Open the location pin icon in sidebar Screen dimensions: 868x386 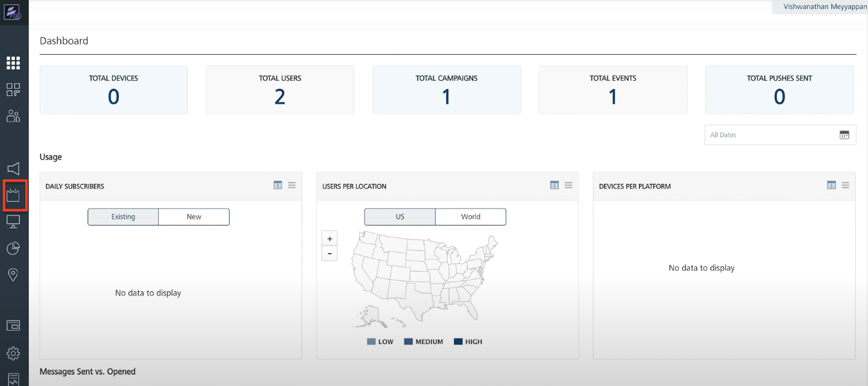13,275
